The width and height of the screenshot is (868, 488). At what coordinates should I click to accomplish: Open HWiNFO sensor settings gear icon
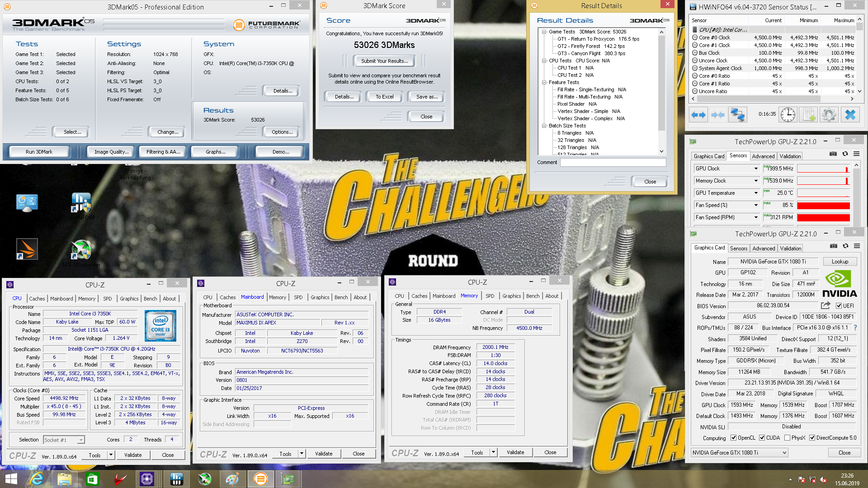829,115
